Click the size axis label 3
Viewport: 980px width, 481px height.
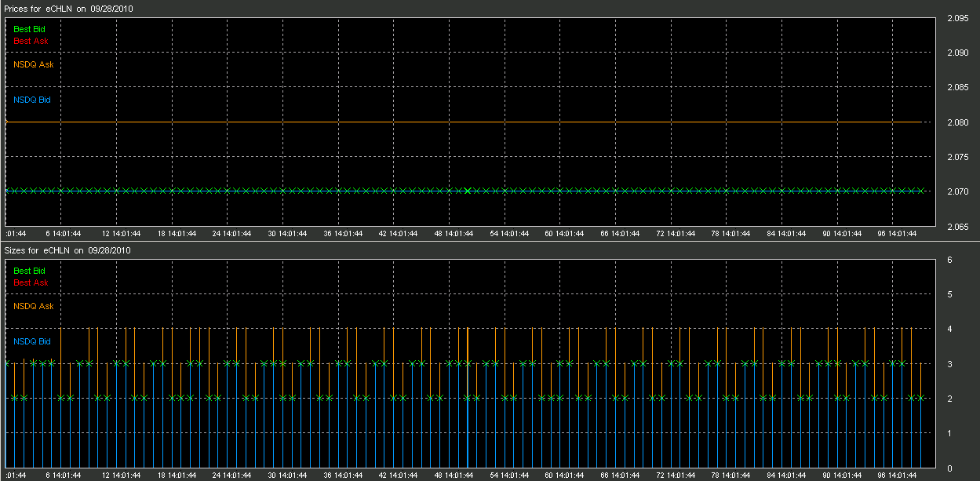tap(950, 364)
